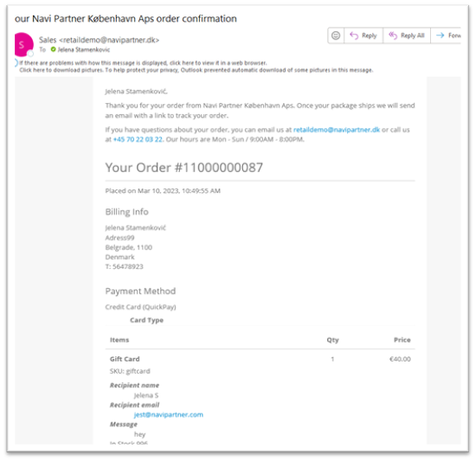
Task: Open the pink sender avatar 'S'
Action: pyautogui.click(x=23, y=44)
